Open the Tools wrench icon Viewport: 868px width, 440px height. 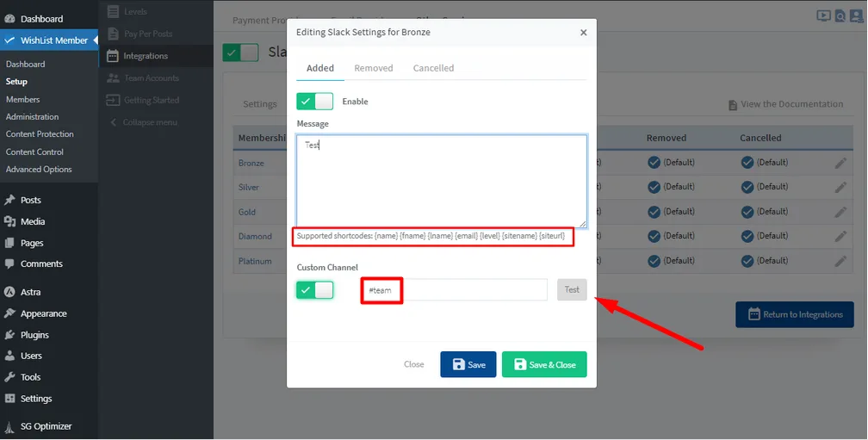[x=9, y=377]
